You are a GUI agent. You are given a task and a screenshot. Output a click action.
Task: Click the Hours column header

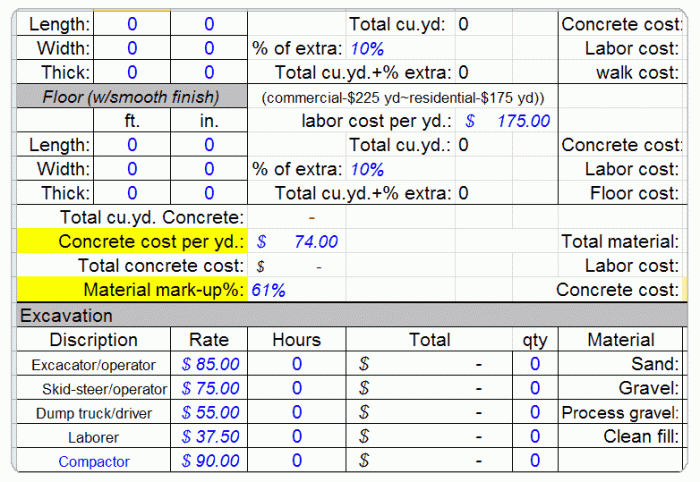click(296, 340)
